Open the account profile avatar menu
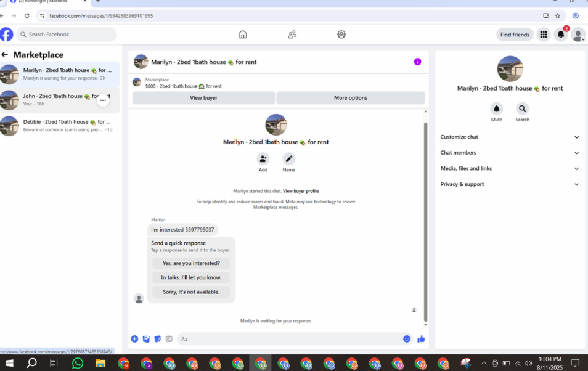Image resolution: width=588 pixels, height=371 pixels. tap(578, 35)
